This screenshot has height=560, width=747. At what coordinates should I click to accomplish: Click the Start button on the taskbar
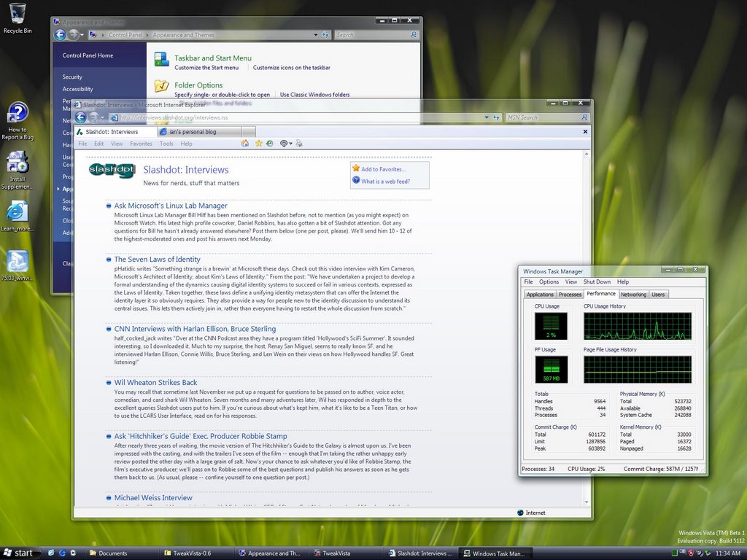18,553
